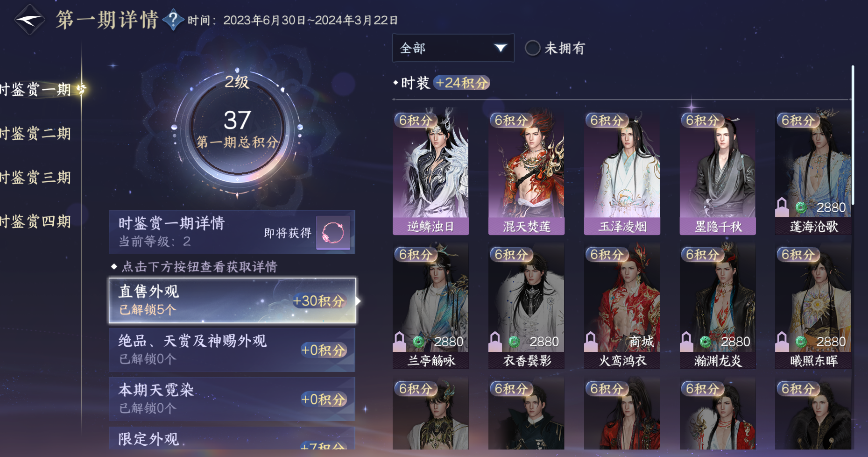Viewport: 868px width, 457px height.
Task: Open the 限定外观 details button
Action: 232,438
